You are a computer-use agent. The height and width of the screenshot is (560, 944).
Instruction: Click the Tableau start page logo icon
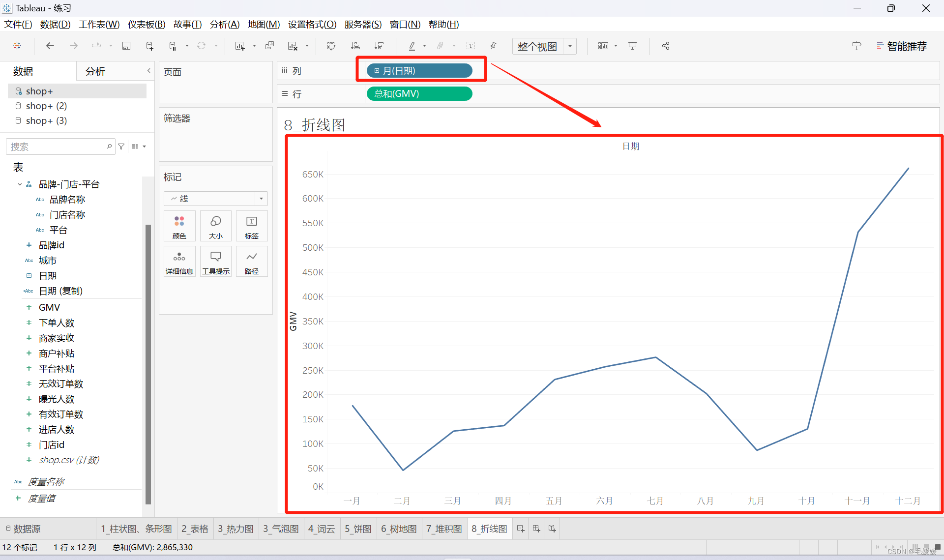[x=17, y=46]
